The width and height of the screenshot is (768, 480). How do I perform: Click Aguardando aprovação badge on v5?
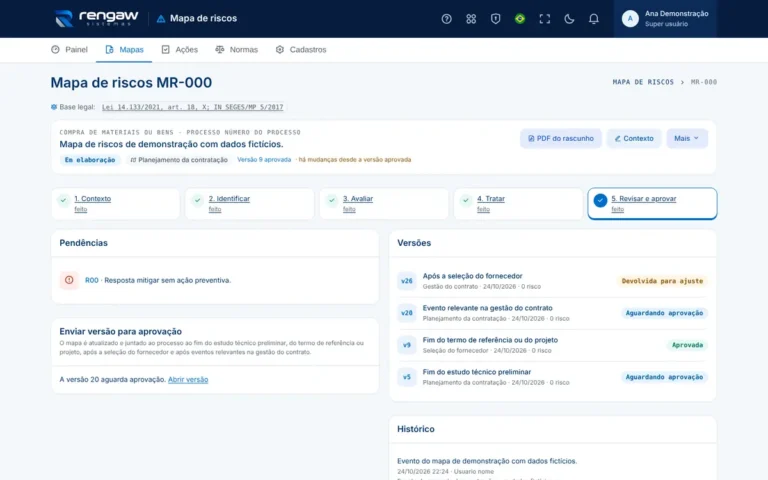click(664, 377)
